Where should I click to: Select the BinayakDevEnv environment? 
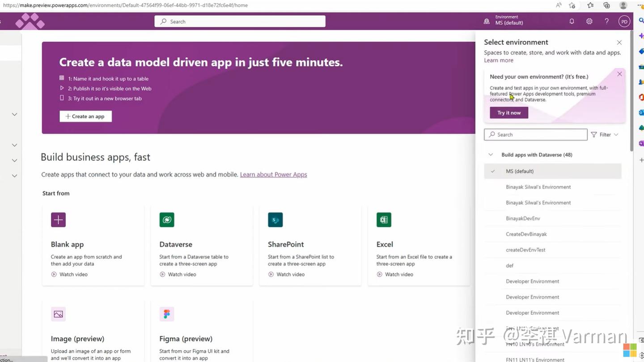pyautogui.click(x=553, y=218)
